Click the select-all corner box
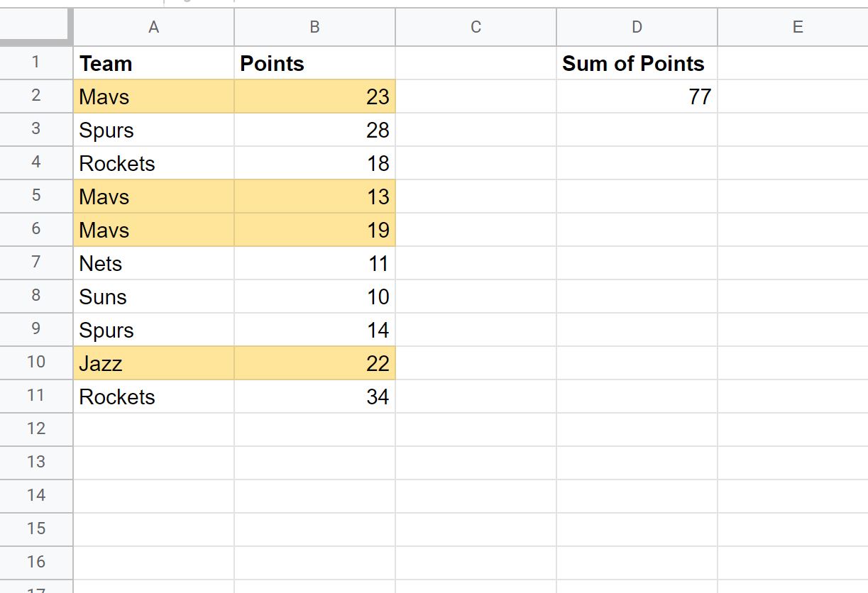868x593 pixels. pyautogui.click(x=36, y=27)
